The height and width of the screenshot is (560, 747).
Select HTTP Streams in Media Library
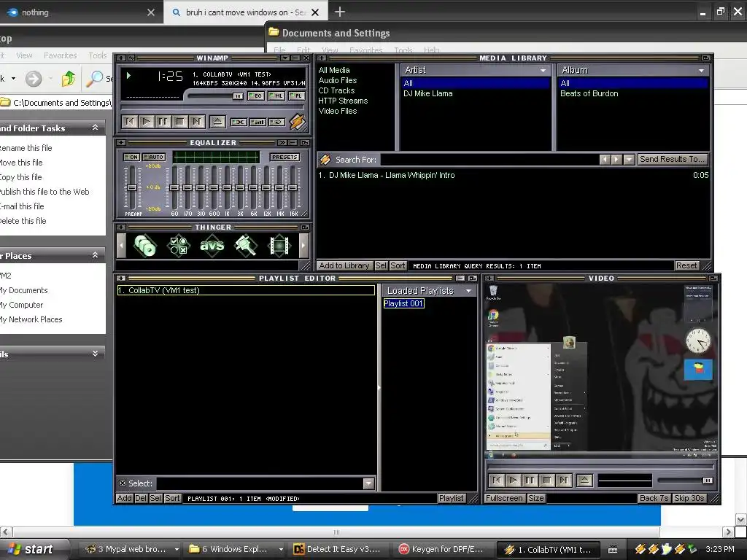point(343,101)
